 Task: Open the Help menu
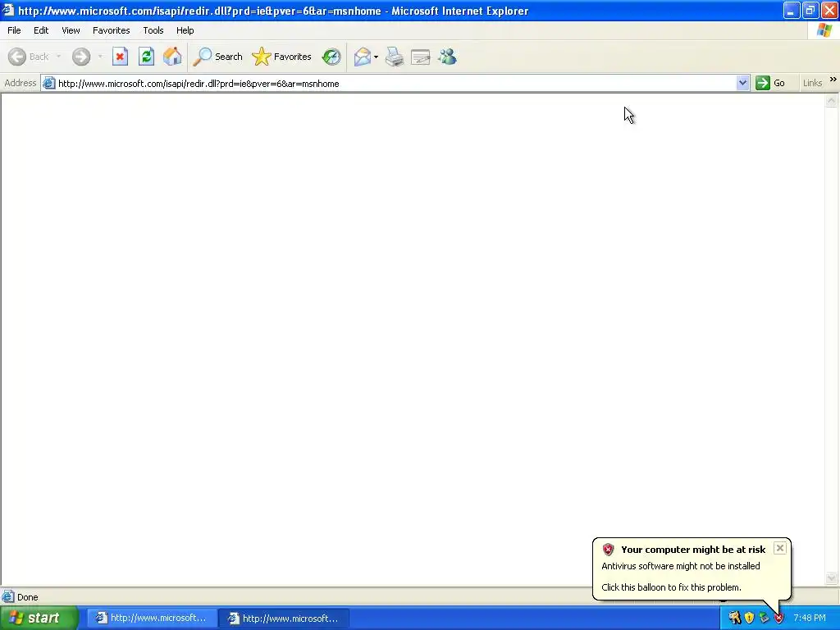click(185, 30)
